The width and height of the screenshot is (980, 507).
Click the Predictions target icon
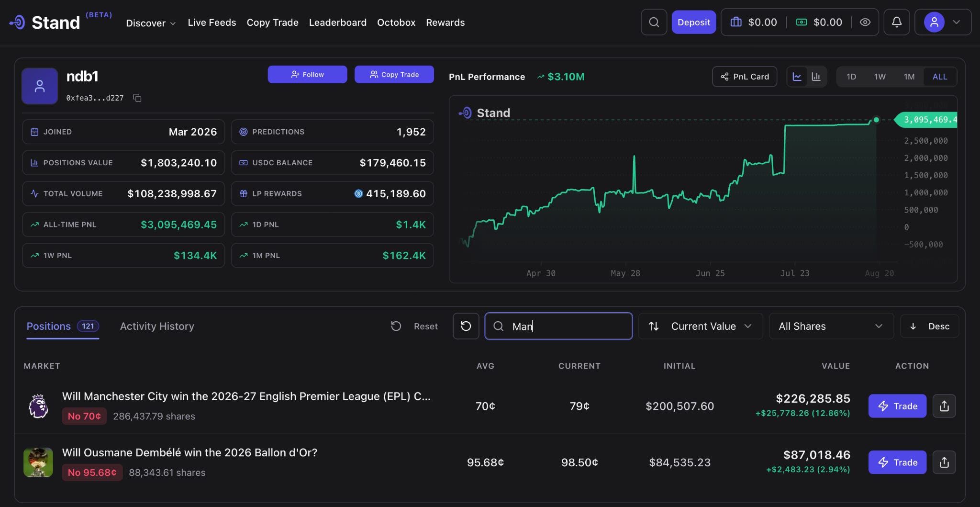(244, 132)
